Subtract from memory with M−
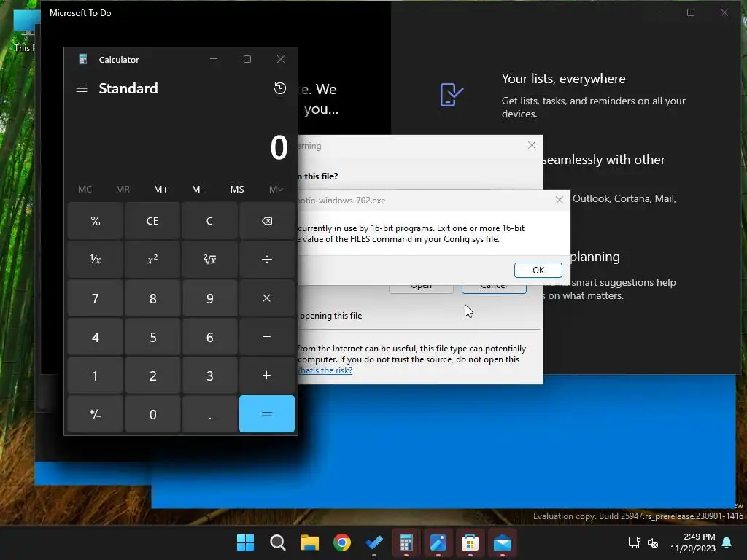747x560 pixels. point(199,190)
